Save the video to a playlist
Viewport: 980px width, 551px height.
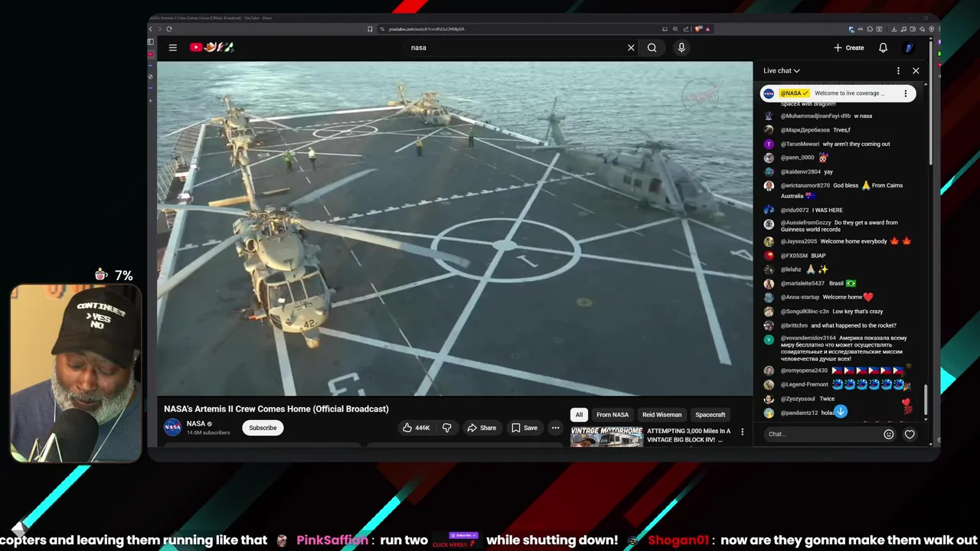(524, 428)
